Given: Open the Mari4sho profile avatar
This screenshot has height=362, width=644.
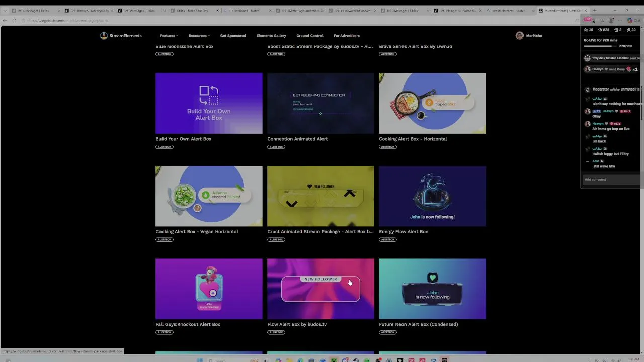Looking at the screenshot, I should [x=520, y=36].
